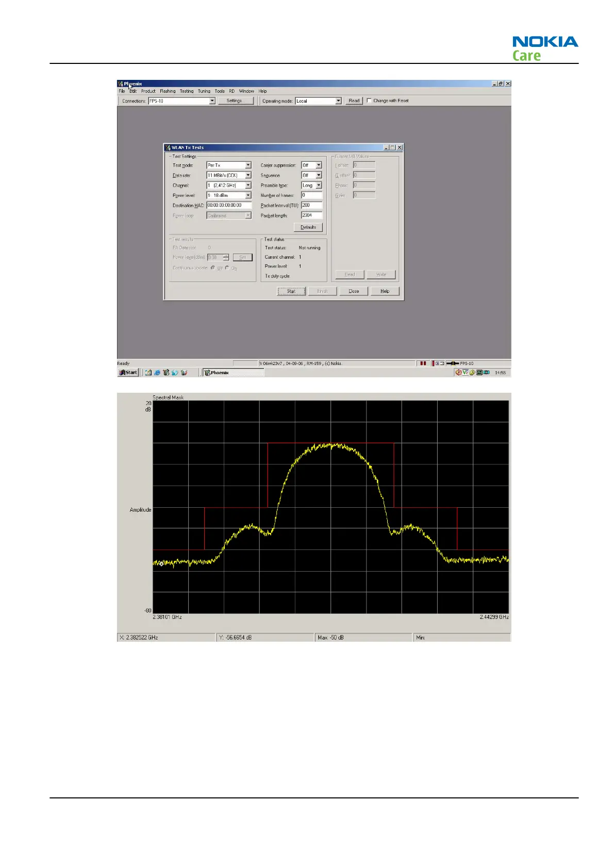This screenshot has width=614, height=868.
Task: Click the Defaults button
Action: (x=308, y=227)
